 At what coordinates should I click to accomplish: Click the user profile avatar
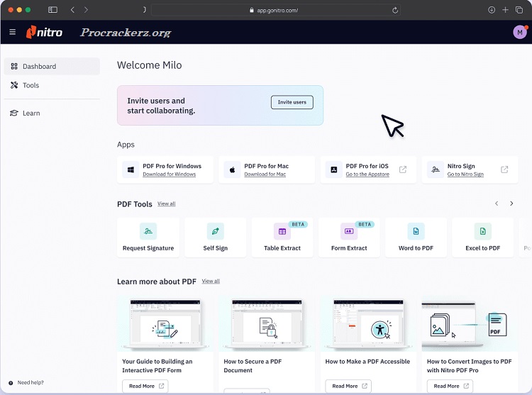point(519,32)
